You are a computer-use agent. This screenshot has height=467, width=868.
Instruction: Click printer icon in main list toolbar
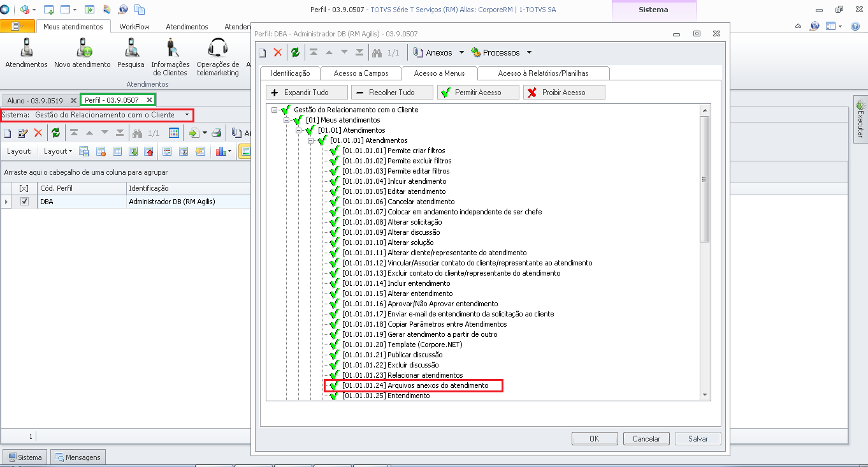(x=217, y=133)
